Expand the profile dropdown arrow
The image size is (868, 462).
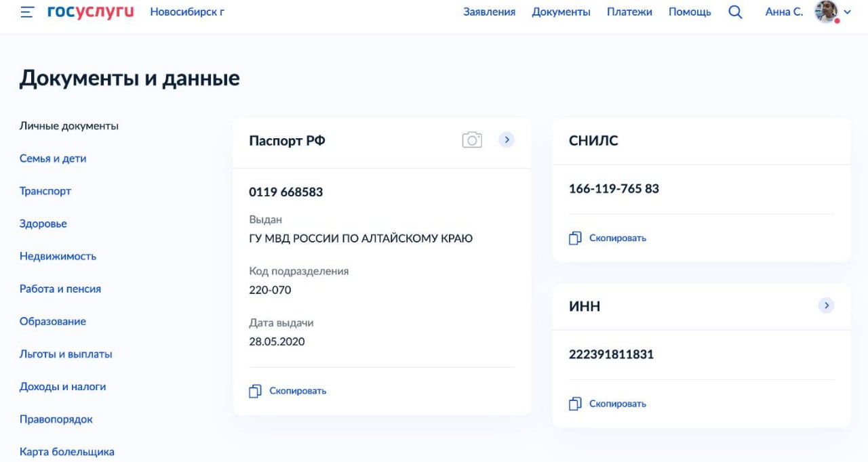click(x=847, y=12)
